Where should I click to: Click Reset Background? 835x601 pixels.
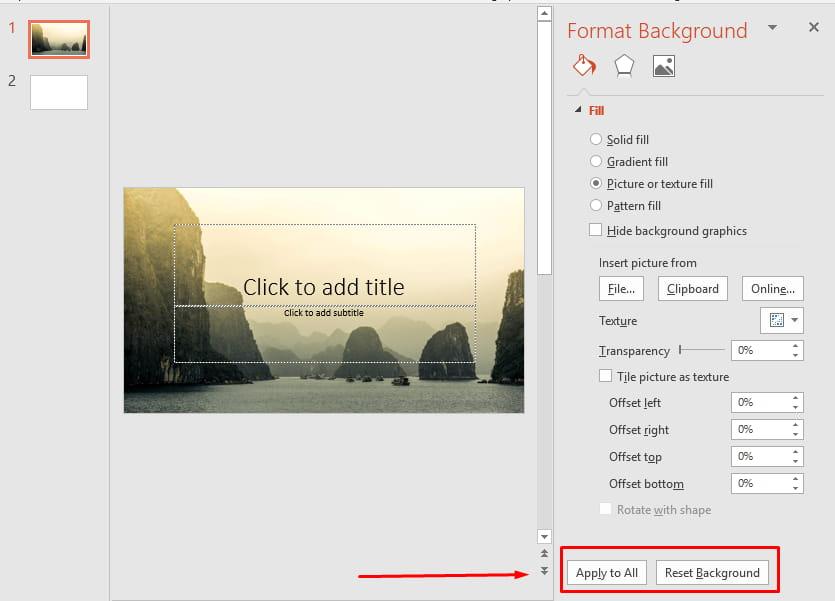pos(713,572)
